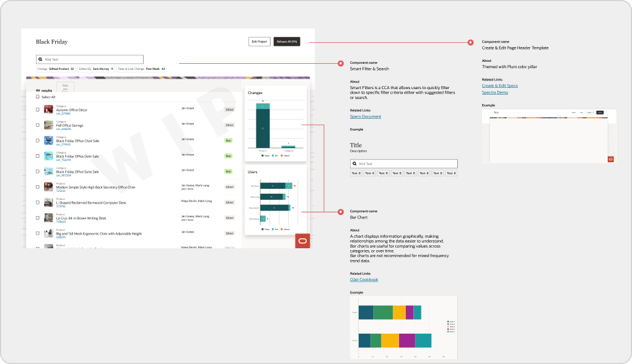Click the '99 results' count text
Screen dimensions: 632x364
tap(44, 90)
